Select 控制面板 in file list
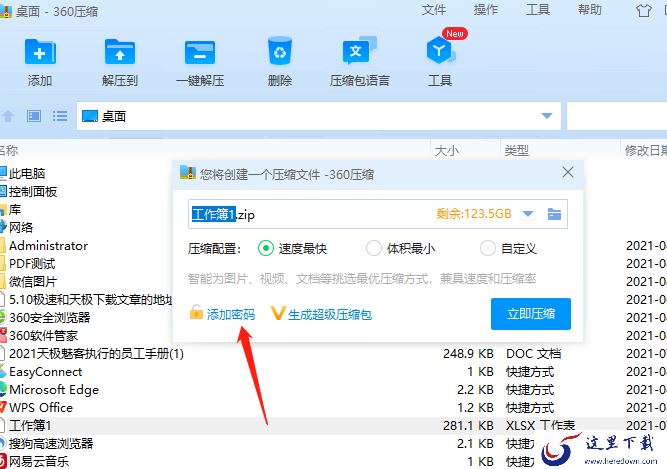667x469 pixels. point(33,192)
